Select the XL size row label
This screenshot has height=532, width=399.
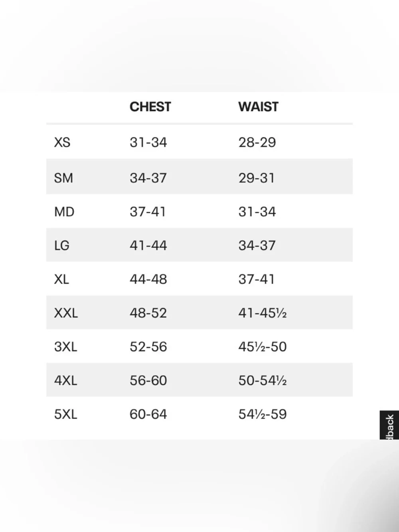pos(61,279)
